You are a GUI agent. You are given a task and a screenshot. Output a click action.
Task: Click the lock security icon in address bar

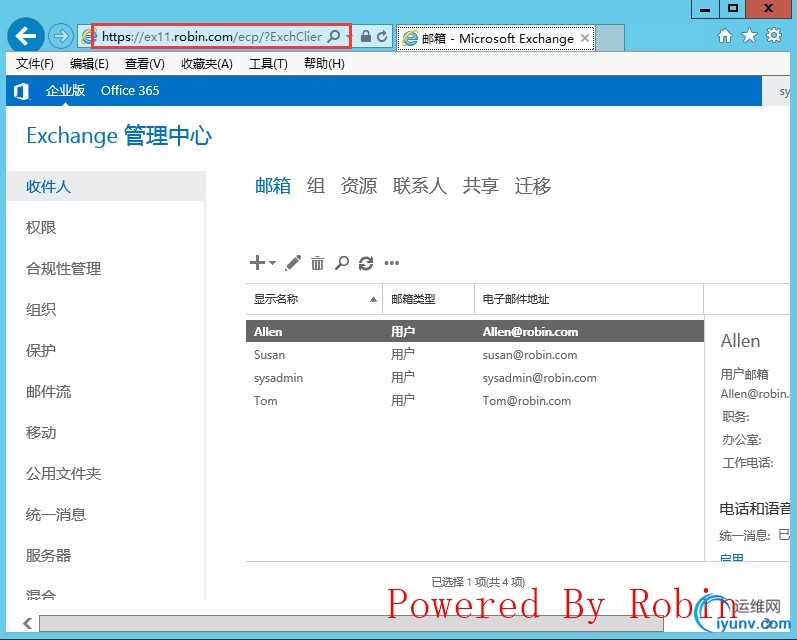365,36
